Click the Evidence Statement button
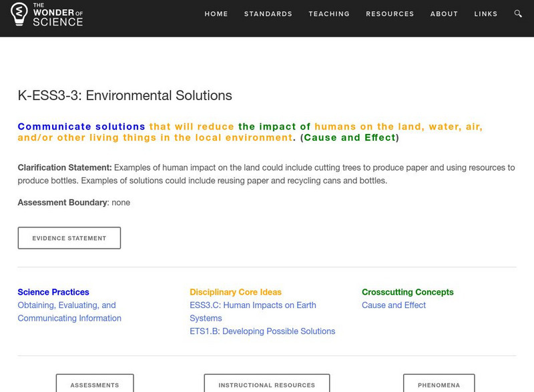This screenshot has width=534, height=392. pyautogui.click(x=69, y=238)
